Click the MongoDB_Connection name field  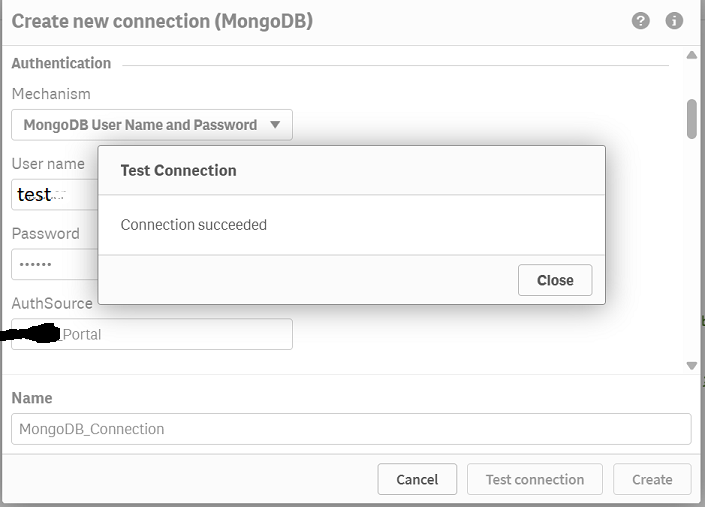[x=351, y=429]
